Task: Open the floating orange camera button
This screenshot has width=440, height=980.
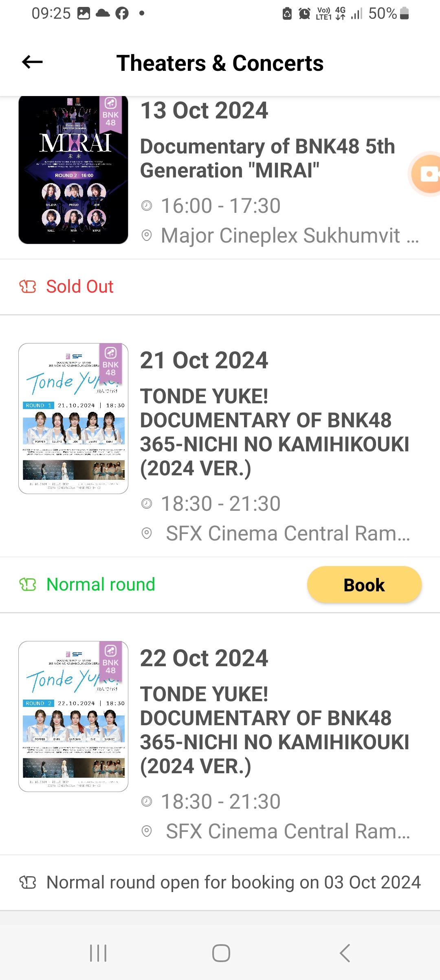Action: pyautogui.click(x=426, y=174)
